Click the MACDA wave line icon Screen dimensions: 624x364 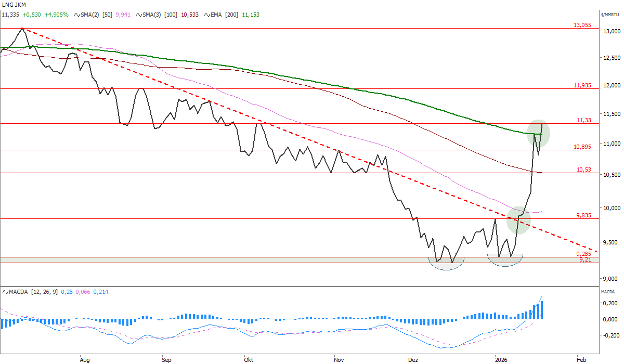point(6,292)
